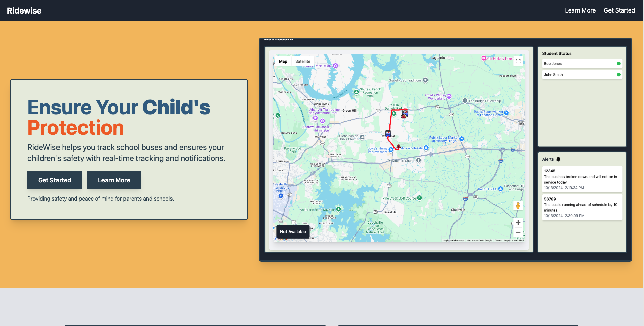This screenshot has width=644, height=326.
Task: Click the hero Get Started button
Action: pos(54,180)
